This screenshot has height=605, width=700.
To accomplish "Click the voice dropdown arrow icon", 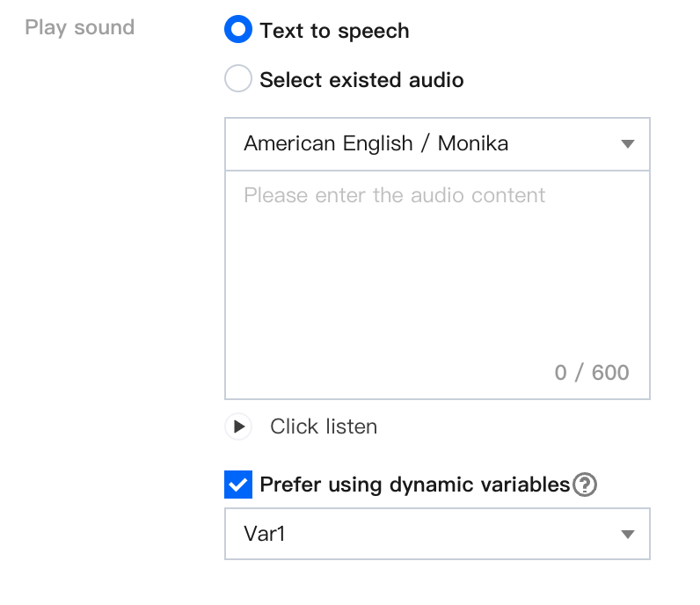I will (628, 143).
